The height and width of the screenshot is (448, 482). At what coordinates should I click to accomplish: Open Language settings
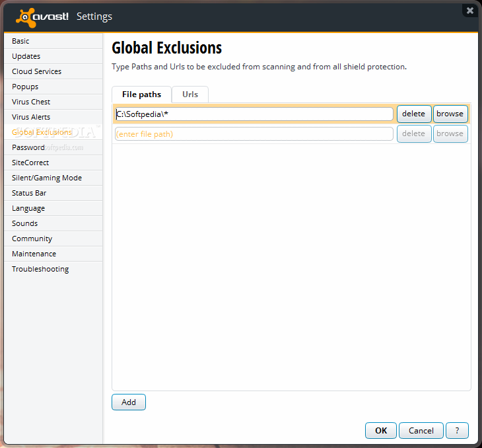[53, 208]
